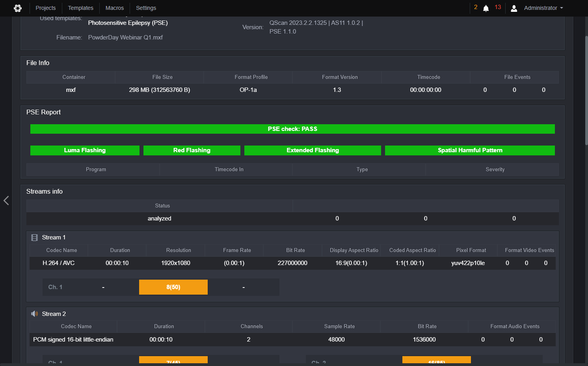Click the analyzed status cell
The width and height of the screenshot is (588, 366).
160,218
